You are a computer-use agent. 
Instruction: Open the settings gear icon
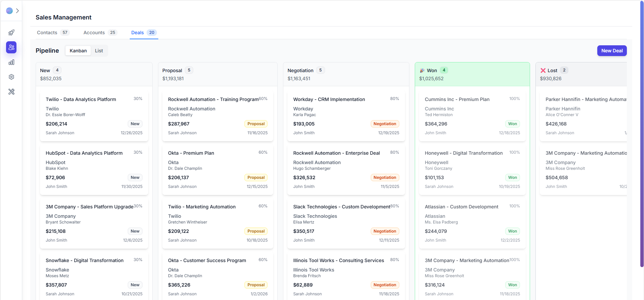click(x=11, y=77)
